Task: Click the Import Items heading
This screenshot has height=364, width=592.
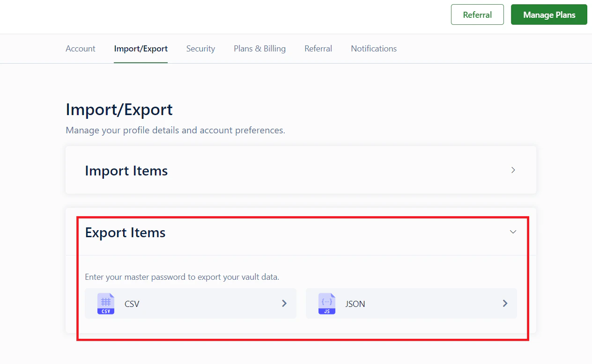Action: click(126, 170)
